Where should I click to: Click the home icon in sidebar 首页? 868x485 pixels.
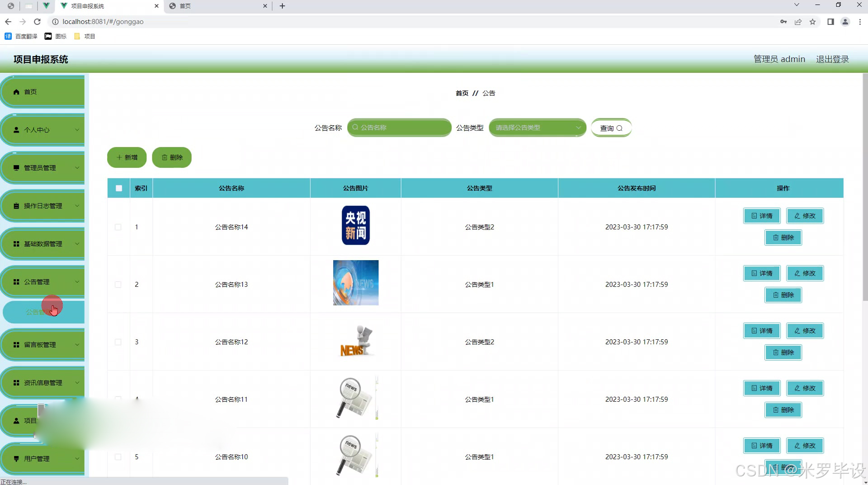pos(16,92)
